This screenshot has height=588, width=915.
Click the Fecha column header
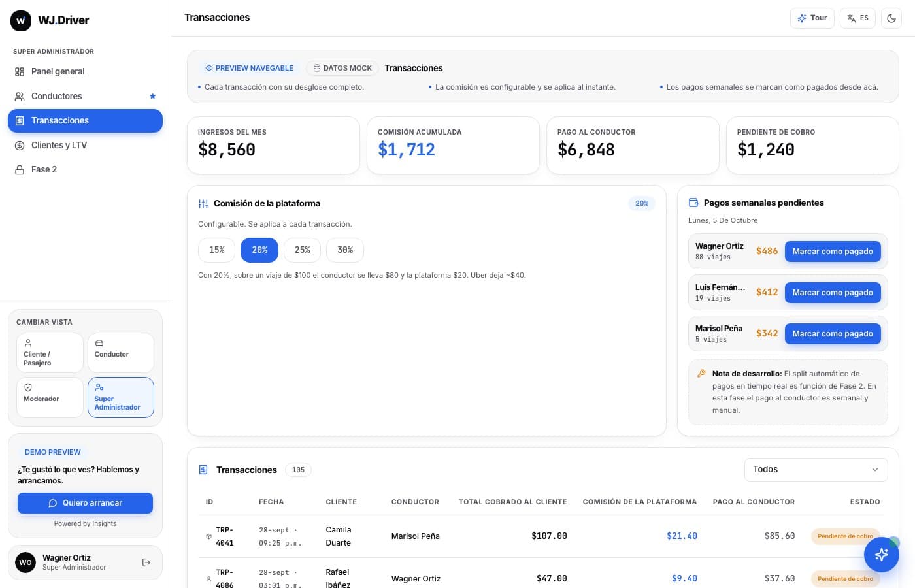coord(271,502)
